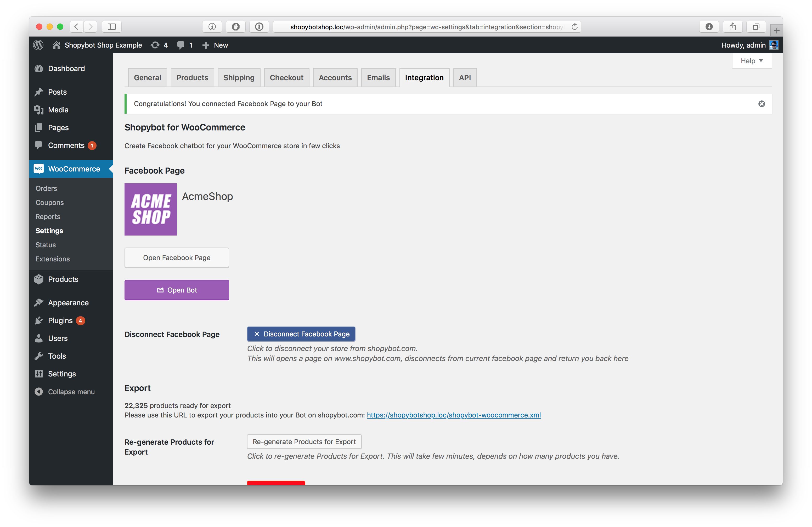
Task: Open WooCommerce Status submenu
Action: click(x=46, y=245)
